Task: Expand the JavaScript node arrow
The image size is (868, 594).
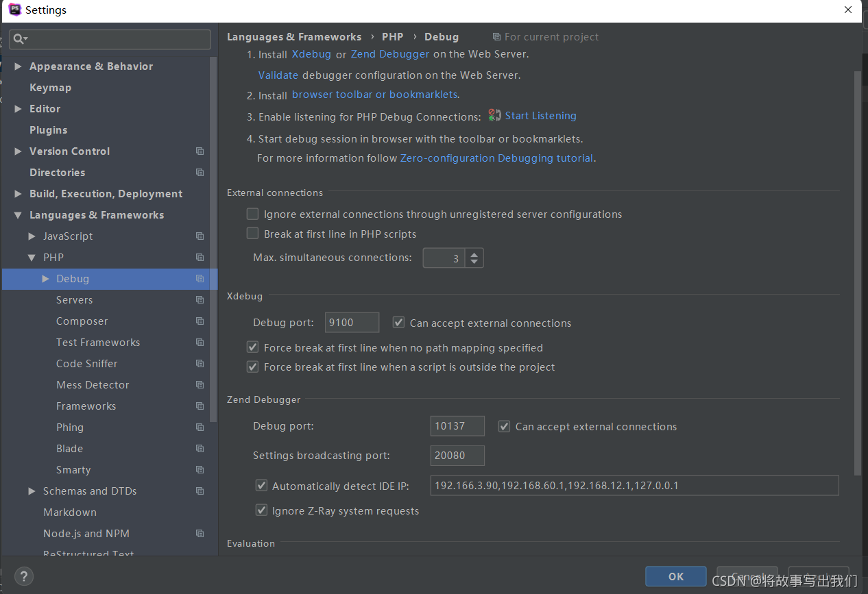Action: tap(32, 236)
